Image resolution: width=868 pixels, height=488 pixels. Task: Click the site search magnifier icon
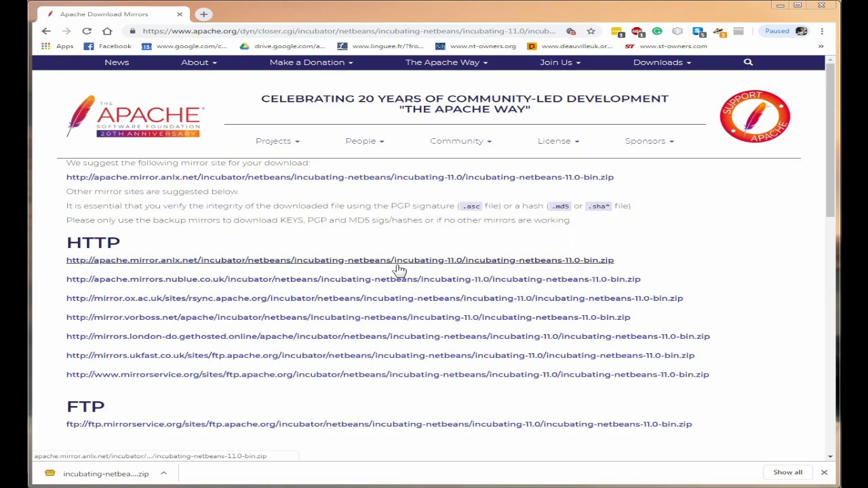point(748,62)
